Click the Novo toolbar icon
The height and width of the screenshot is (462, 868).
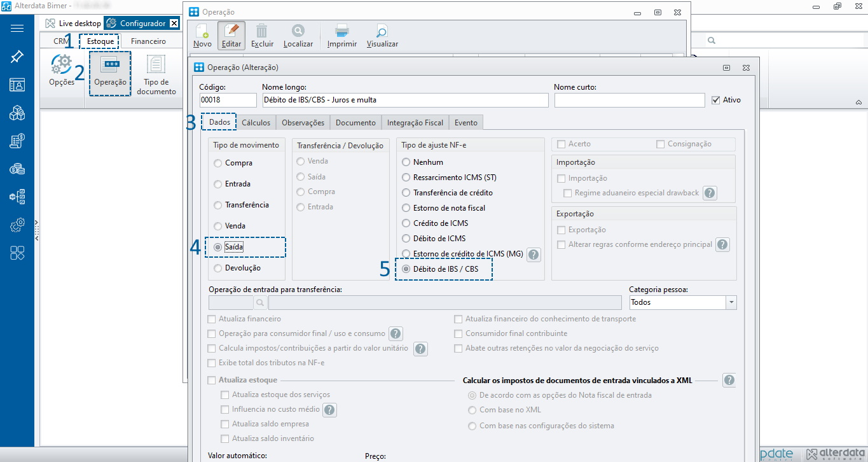(202, 31)
